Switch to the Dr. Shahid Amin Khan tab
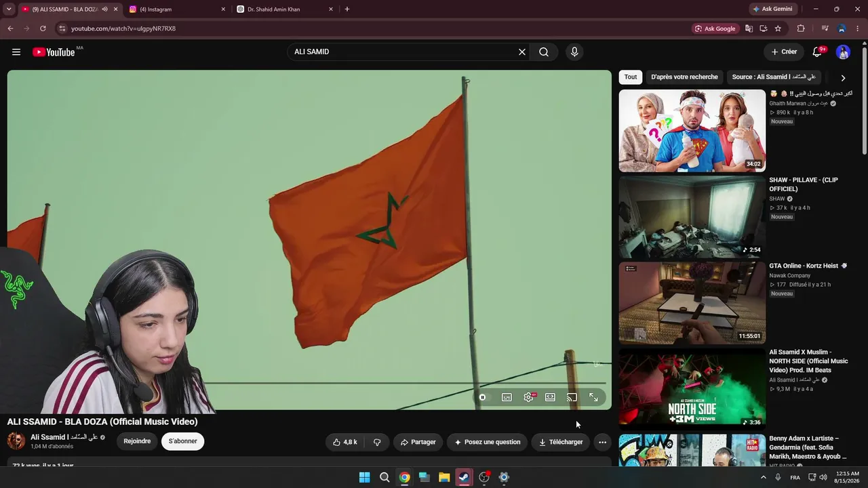Image resolution: width=868 pixels, height=488 pixels. tap(285, 9)
